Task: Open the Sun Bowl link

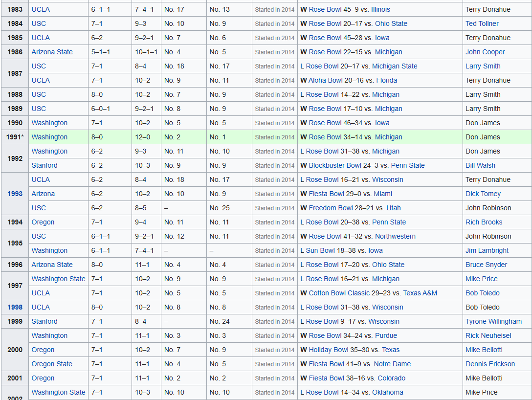Action: pyautogui.click(x=320, y=251)
